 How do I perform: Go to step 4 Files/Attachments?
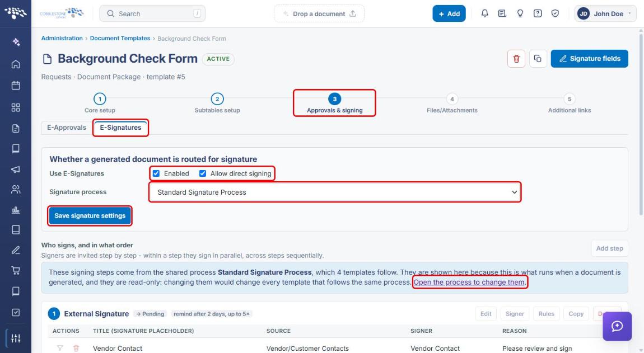tap(452, 103)
